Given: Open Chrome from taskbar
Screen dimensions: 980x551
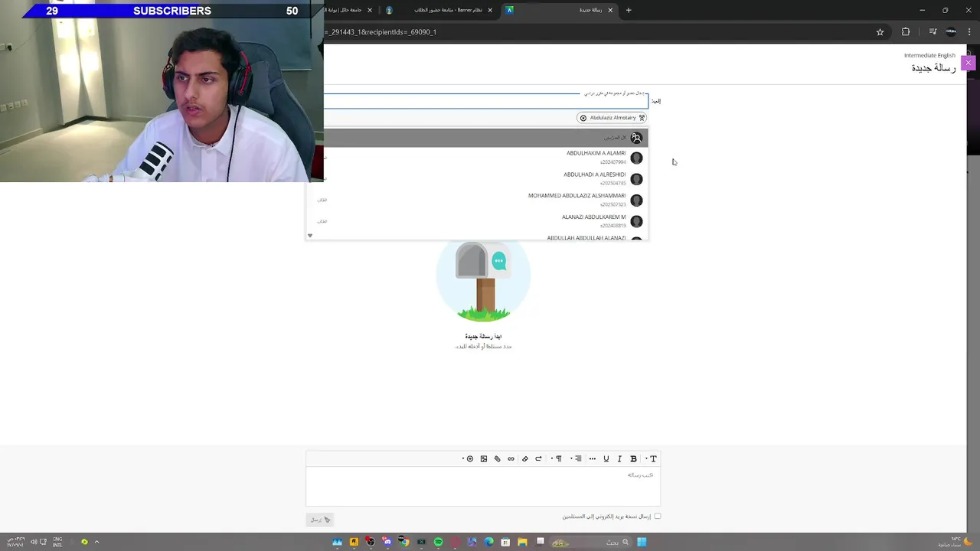Looking at the screenshot, I should point(404,542).
